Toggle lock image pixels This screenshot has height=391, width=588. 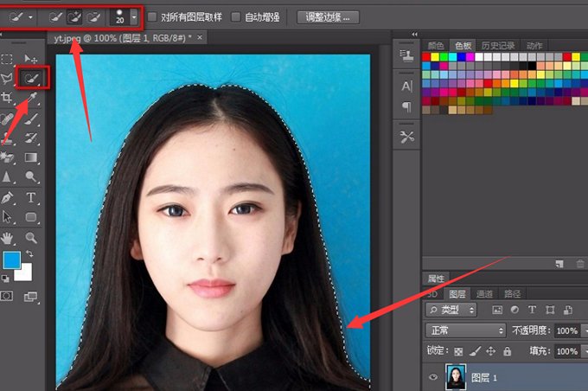pos(475,351)
